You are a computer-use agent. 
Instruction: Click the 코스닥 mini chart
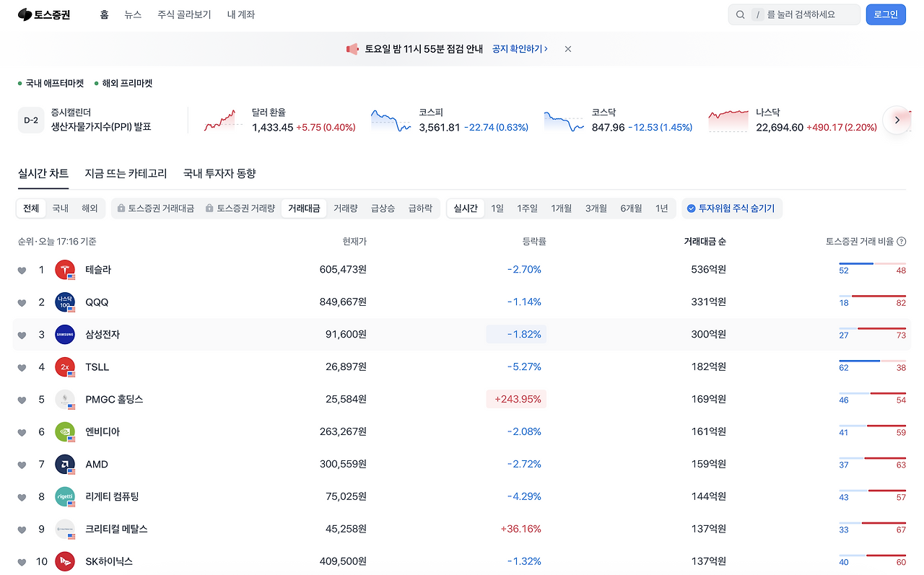(x=564, y=120)
